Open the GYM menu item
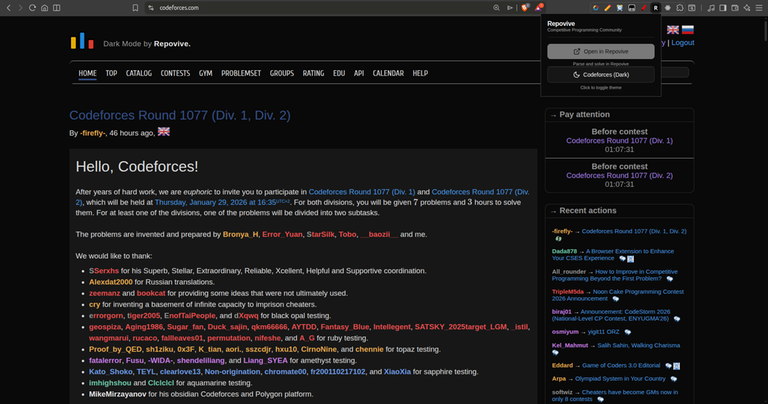The image size is (768, 404). point(206,73)
